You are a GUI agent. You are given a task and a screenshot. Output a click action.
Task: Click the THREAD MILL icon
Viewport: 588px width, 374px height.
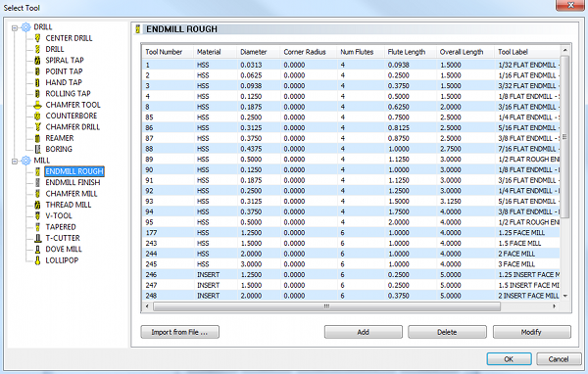(x=37, y=205)
